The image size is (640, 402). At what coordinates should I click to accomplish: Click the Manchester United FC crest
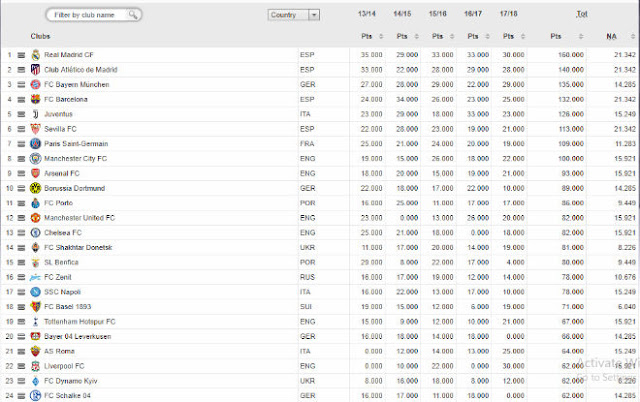click(36, 218)
